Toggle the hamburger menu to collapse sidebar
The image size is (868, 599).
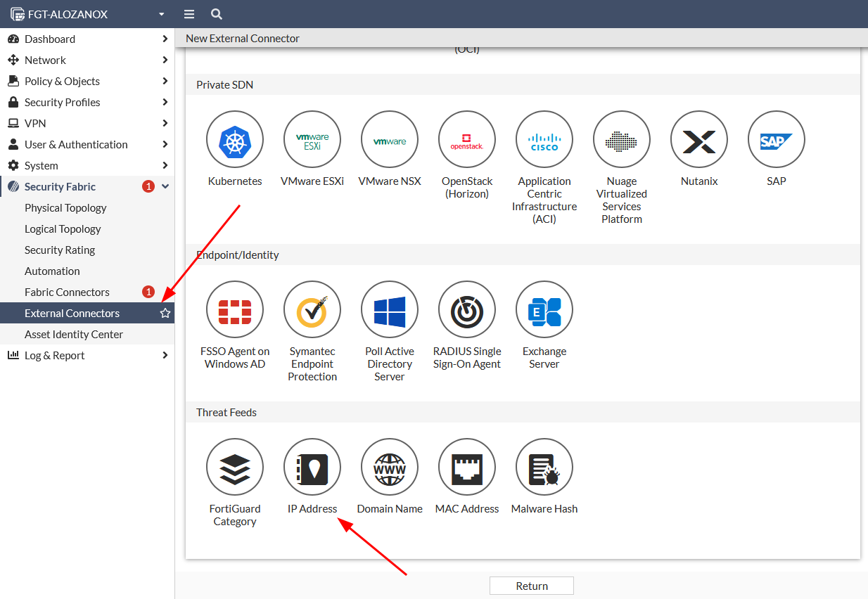189,14
